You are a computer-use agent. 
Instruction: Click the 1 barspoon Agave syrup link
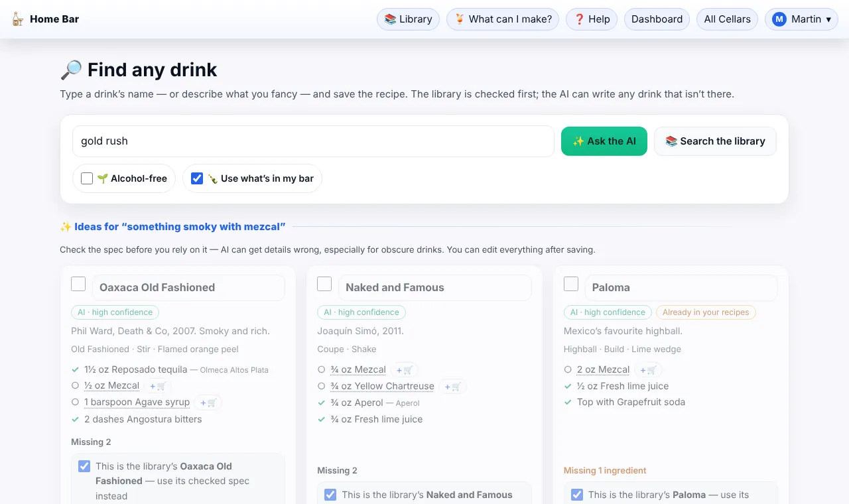137,403
